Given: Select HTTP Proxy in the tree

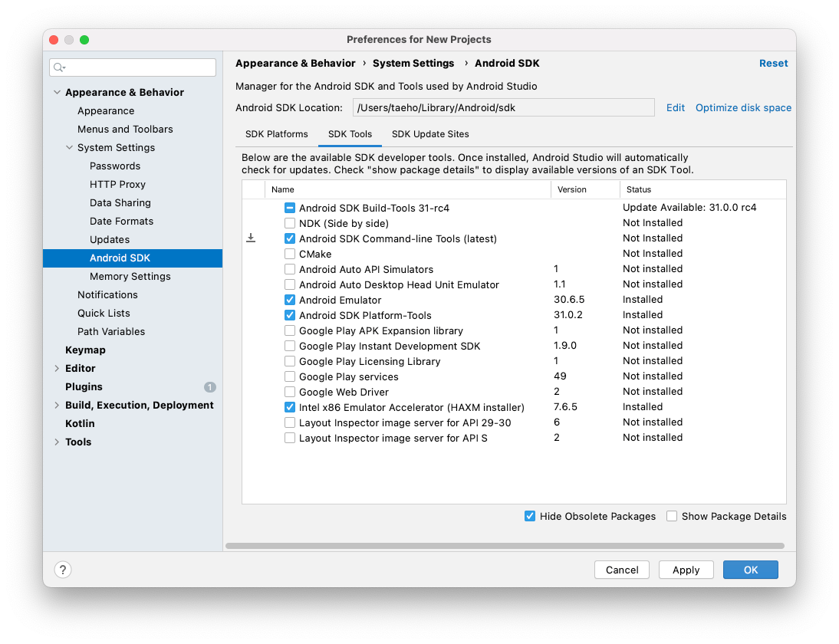Looking at the screenshot, I should pos(117,184).
